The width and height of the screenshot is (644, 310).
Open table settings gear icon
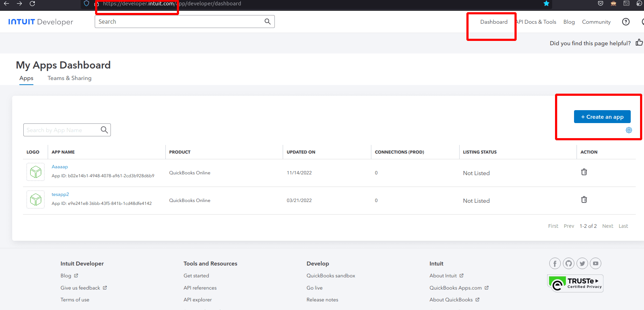coord(629,130)
